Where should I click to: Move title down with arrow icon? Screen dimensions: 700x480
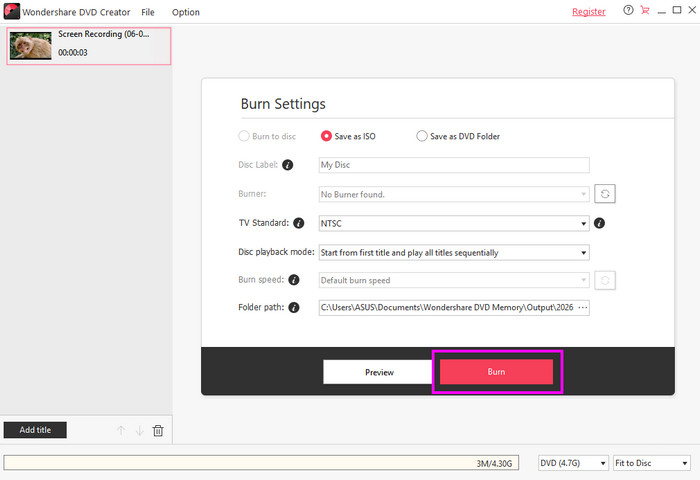[140, 430]
